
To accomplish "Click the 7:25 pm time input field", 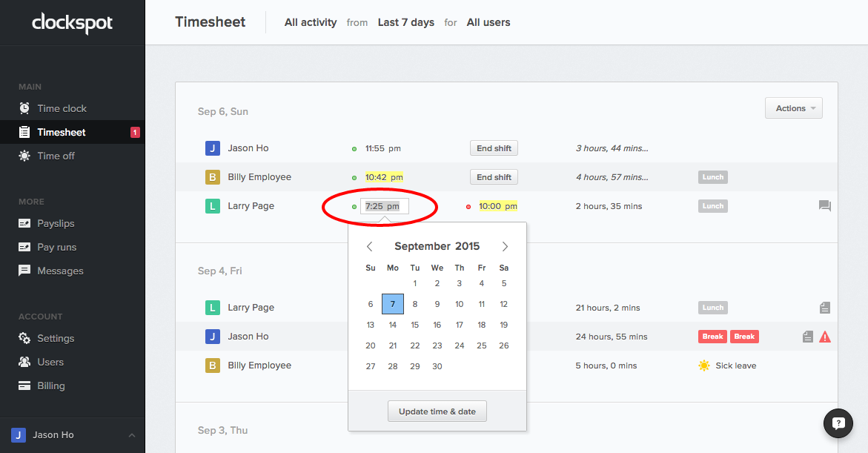I will [385, 206].
